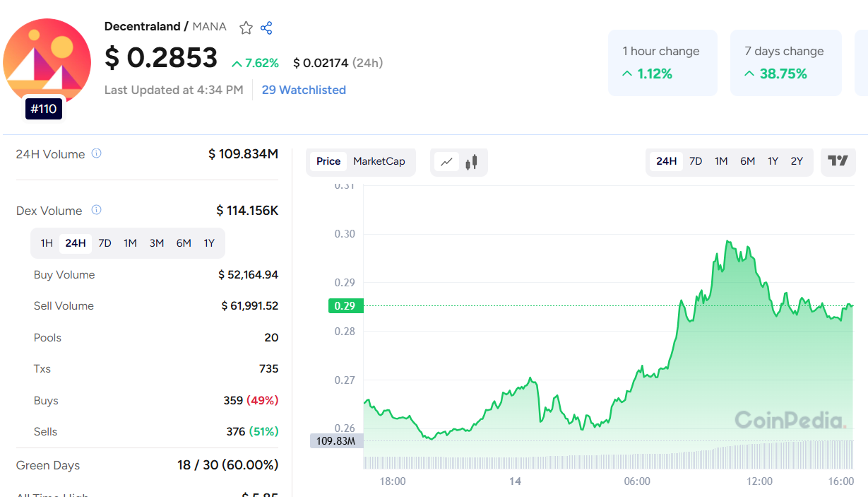
Task: Open info tooltip next to Dex Volume
Action: pyautogui.click(x=97, y=210)
